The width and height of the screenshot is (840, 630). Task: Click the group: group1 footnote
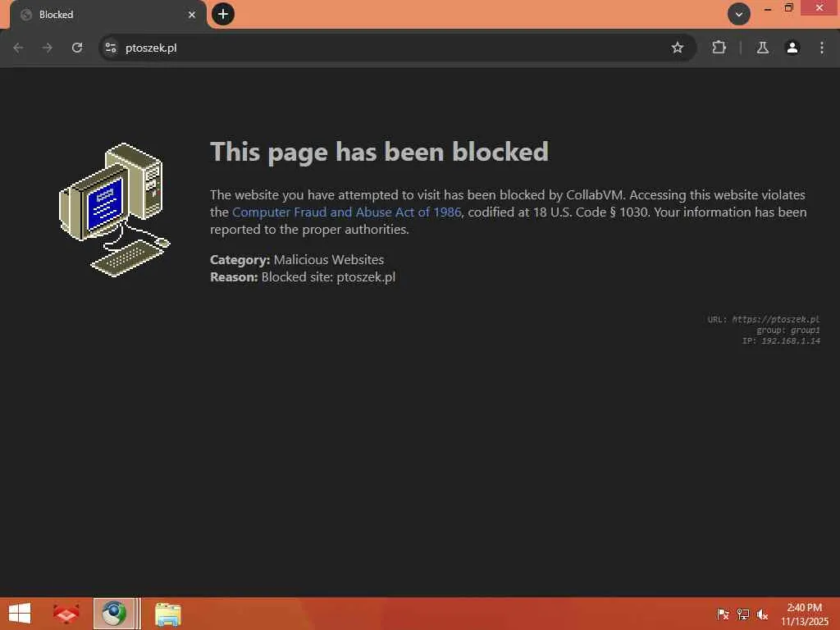tap(788, 330)
